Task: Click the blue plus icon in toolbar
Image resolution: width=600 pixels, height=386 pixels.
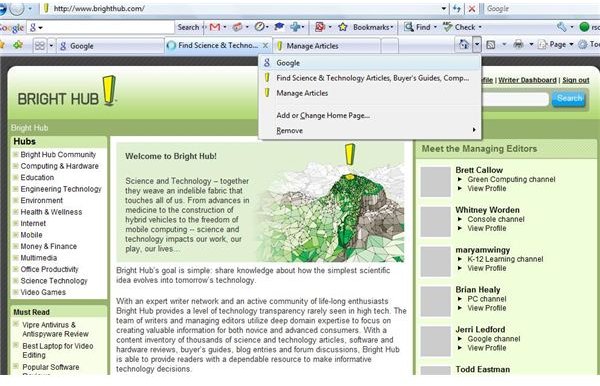Action: [295, 27]
